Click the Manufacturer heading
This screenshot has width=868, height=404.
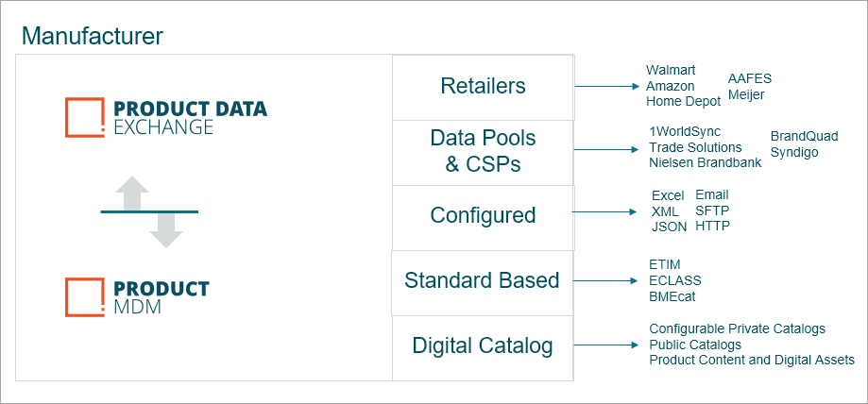[93, 37]
